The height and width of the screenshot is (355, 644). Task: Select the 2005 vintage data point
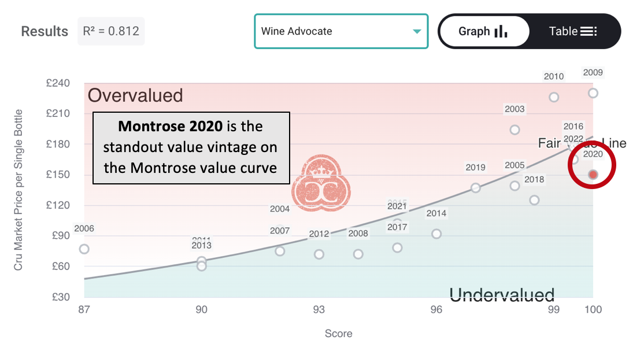(515, 186)
